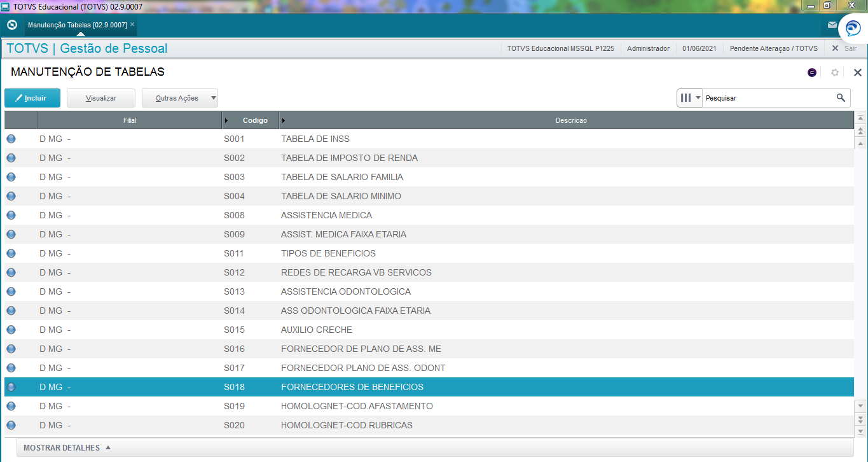The width and height of the screenshot is (868, 462).
Task: Click the blue status dot for S003
Action: pyautogui.click(x=11, y=177)
